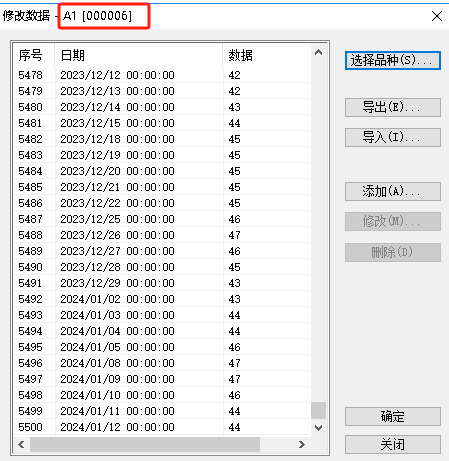Select row 5479 dated 2023/12/13

click(162, 91)
